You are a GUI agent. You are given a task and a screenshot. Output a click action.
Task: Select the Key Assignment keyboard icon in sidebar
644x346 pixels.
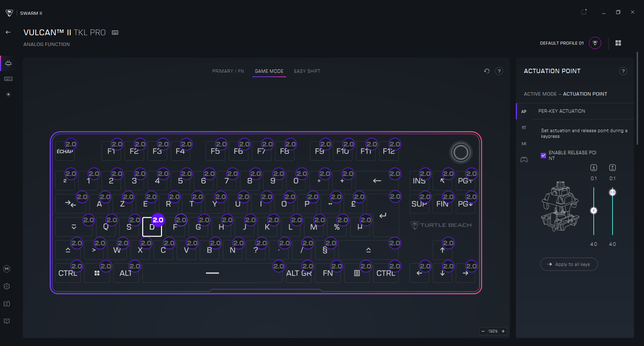point(8,79)
